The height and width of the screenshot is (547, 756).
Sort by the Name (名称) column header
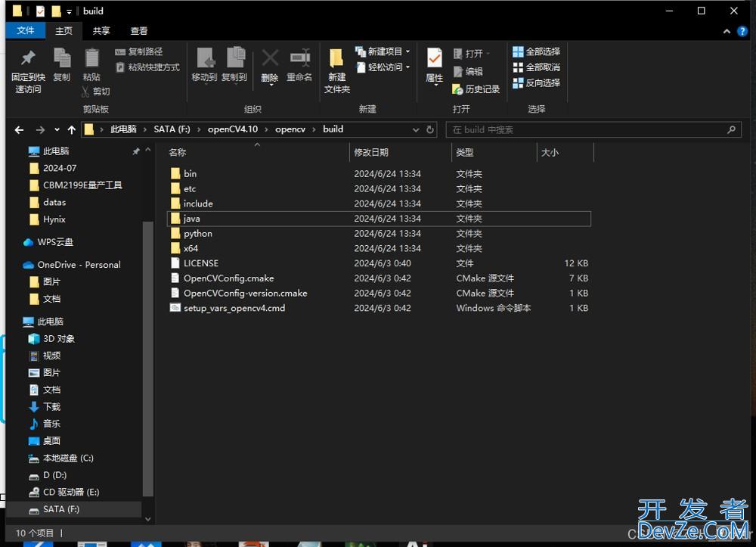[178, 152]
